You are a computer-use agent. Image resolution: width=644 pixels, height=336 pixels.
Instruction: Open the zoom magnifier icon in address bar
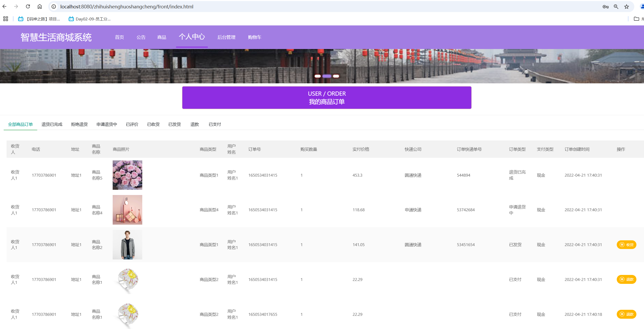point(616,7)
